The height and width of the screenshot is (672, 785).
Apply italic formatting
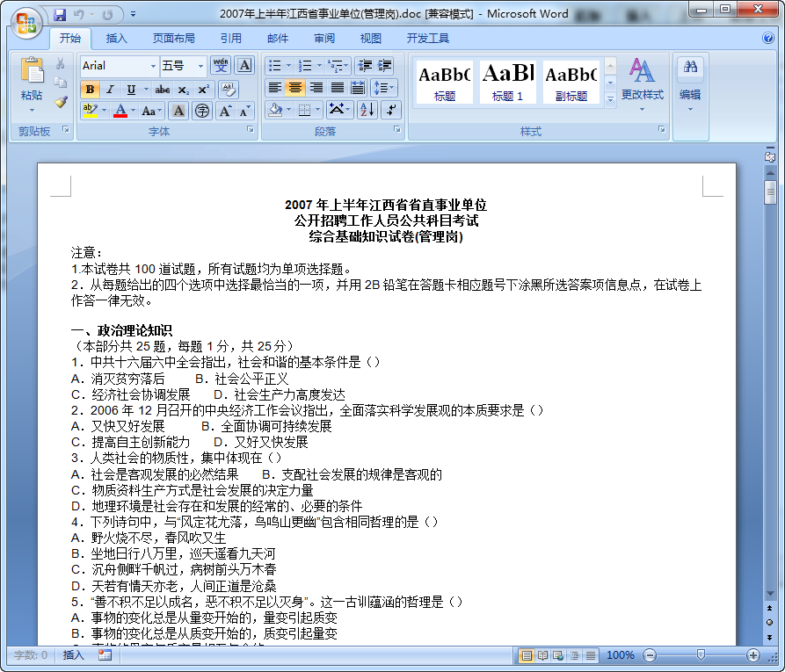pyautogui.click(x=109, y=90)
